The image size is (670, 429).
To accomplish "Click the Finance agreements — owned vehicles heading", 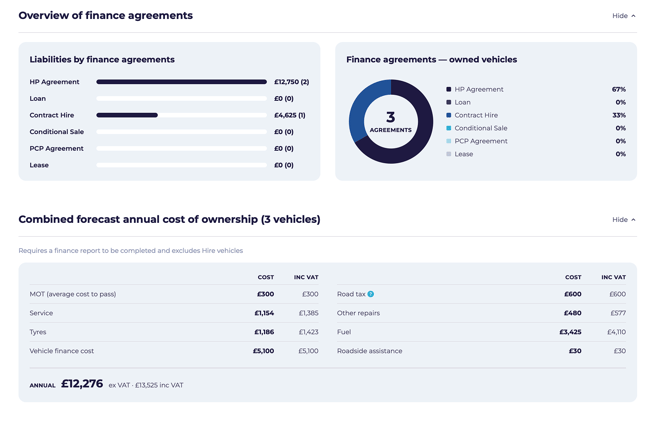I will coord(432,59).
